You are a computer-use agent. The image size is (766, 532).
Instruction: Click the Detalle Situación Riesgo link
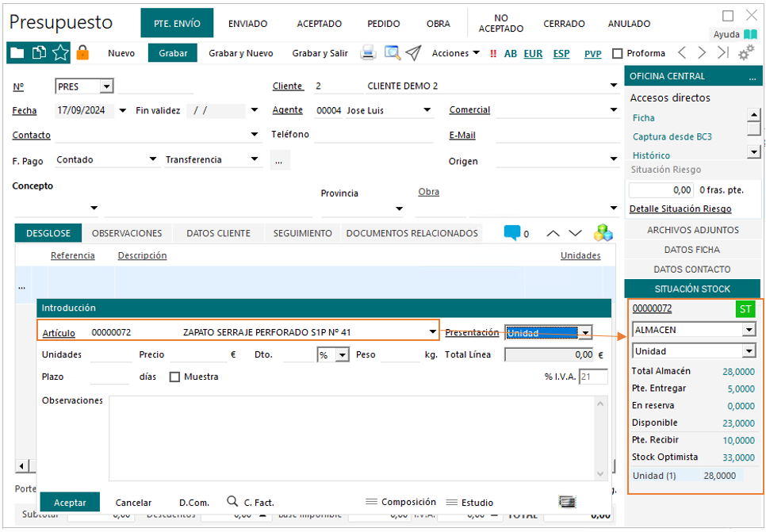tap(680, 209)
